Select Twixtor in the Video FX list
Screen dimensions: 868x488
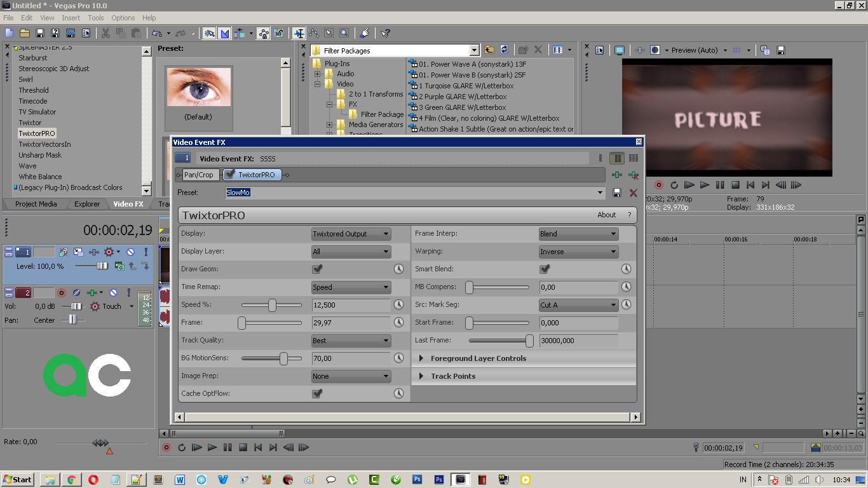[x=30, y=123]
